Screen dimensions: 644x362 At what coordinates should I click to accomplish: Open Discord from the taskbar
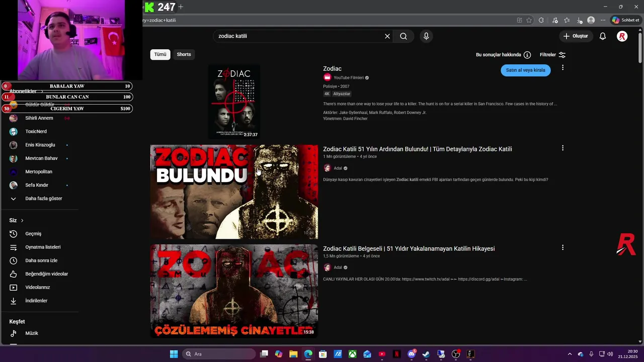[x=412, y=354]
